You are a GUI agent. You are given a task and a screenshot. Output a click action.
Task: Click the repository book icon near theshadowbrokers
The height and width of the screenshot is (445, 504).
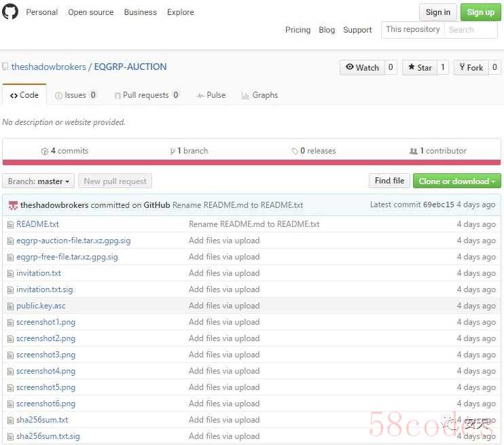[x=5, y=67]
